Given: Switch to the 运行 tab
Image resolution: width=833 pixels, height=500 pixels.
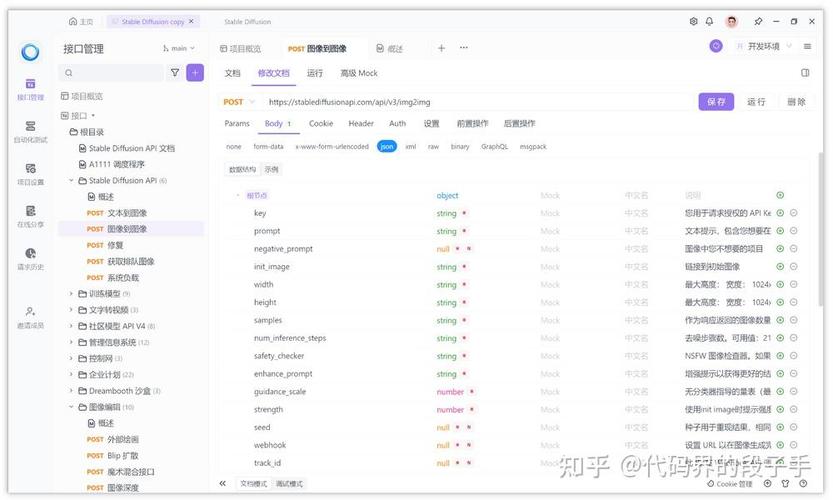Looking at the screenshot, I should click(x=314, y=73).
